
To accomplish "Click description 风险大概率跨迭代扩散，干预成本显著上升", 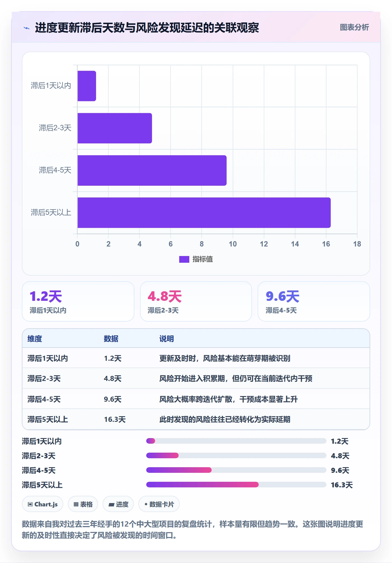I will click(228, 399).
